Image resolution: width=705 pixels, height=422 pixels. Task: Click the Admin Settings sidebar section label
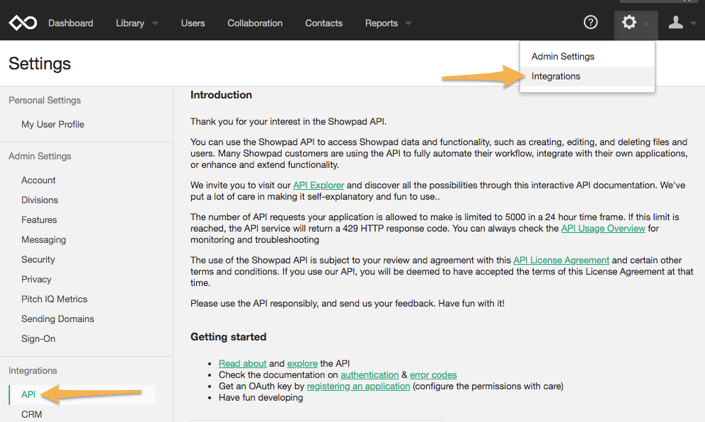(40, 156)
